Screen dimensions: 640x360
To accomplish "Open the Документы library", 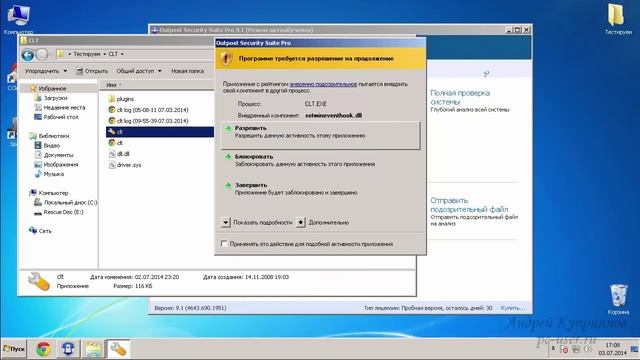I will click(x=54, y=155).
